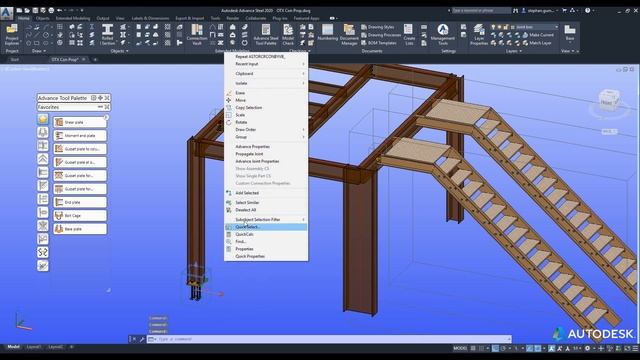Click the Make Current layer button
The width and height of the screenshot is (640, 360).
(x=538, y=35)
